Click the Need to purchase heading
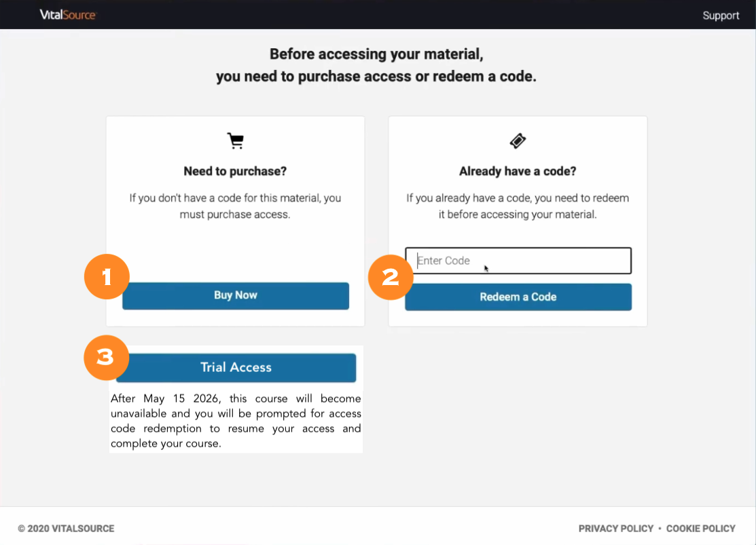Screen dimensions: 756x545 [x=235, y=171]
